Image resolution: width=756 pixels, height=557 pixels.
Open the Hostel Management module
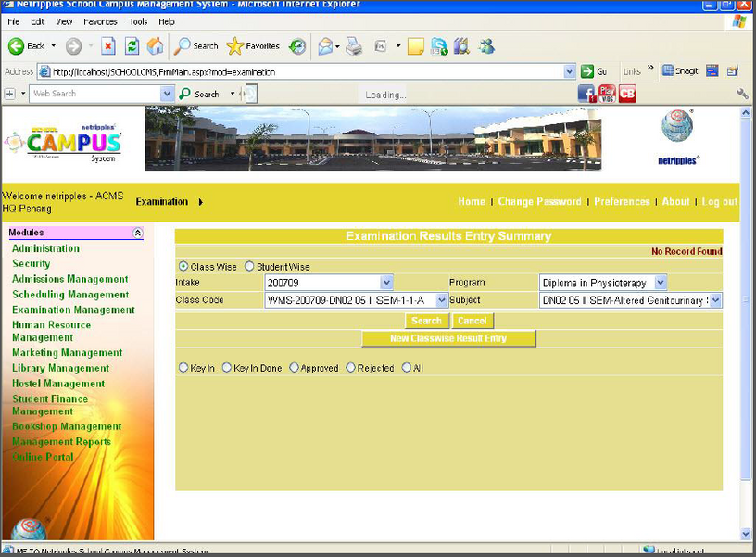tap(58, 384)
